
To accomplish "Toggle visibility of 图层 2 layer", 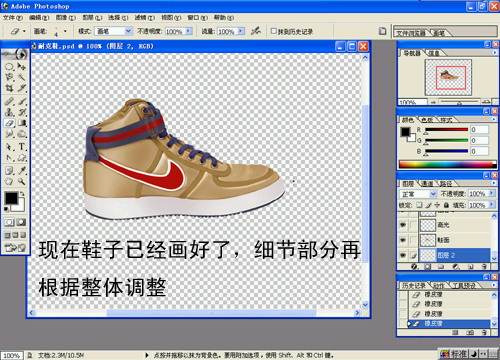I will [x=403, y=255].
